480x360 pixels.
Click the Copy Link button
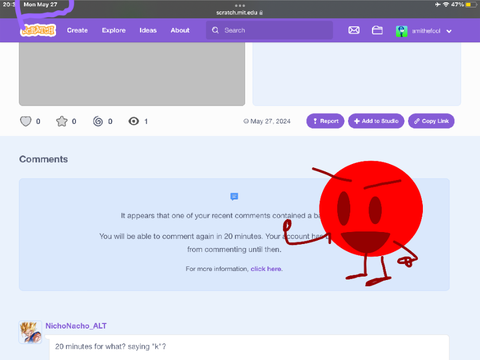click(x=431, y=121)
